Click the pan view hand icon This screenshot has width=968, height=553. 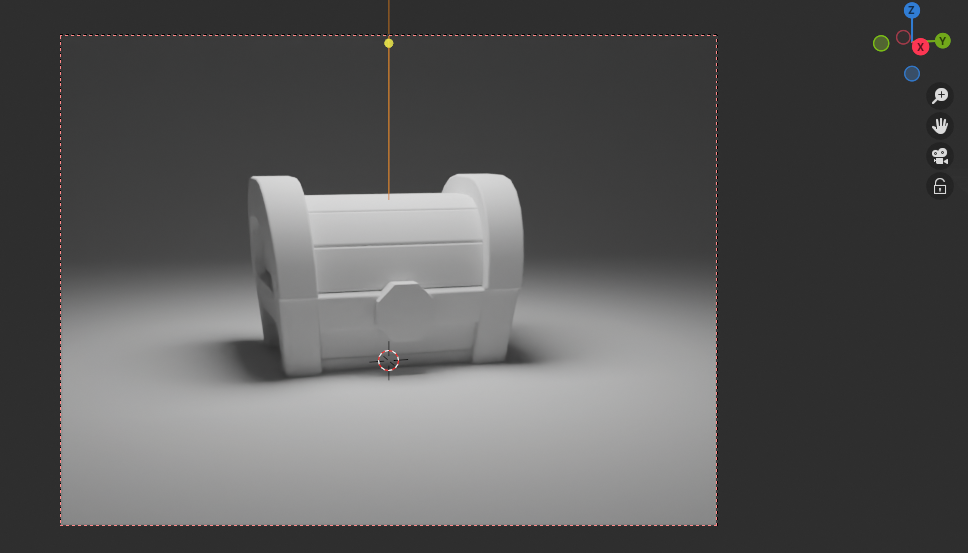coord(940,126)
